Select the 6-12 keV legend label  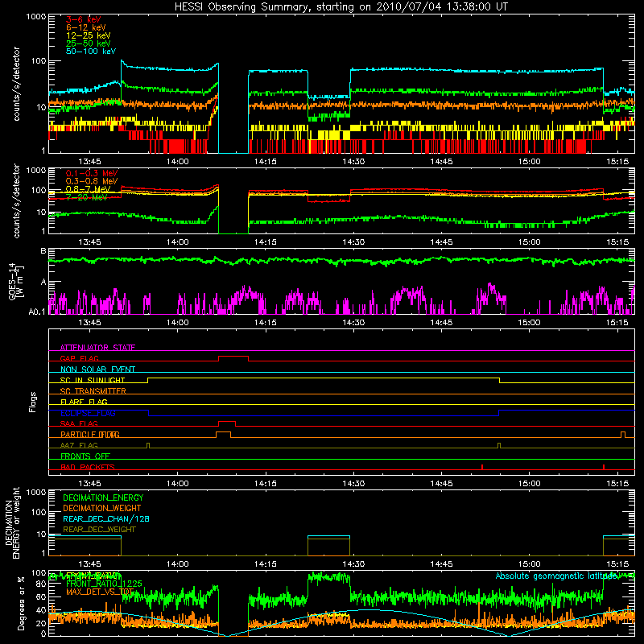(86, 27)
